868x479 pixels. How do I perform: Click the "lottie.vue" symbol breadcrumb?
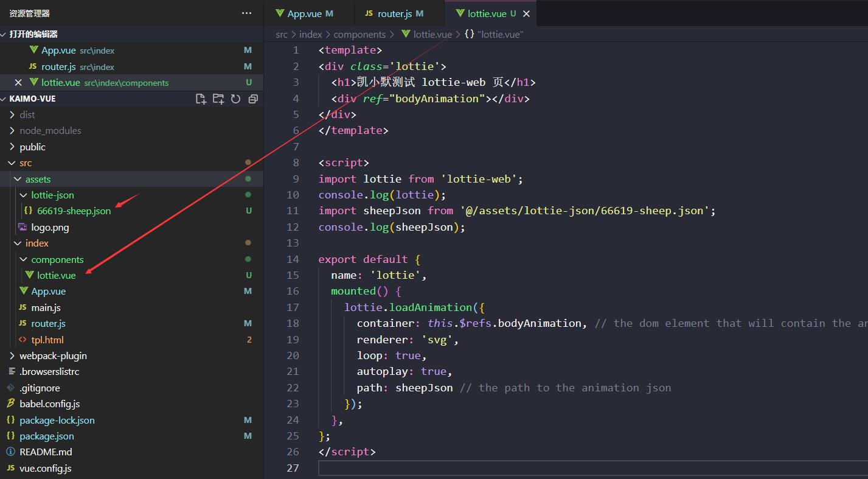click(x=494, y=35)
